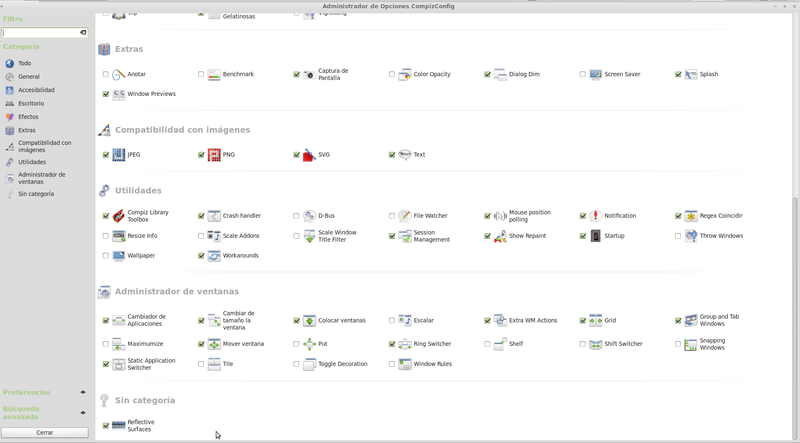This screenshot has height=443, width=800.
Task: Click into the Filtro search field
Action: (x=40, y=33)
